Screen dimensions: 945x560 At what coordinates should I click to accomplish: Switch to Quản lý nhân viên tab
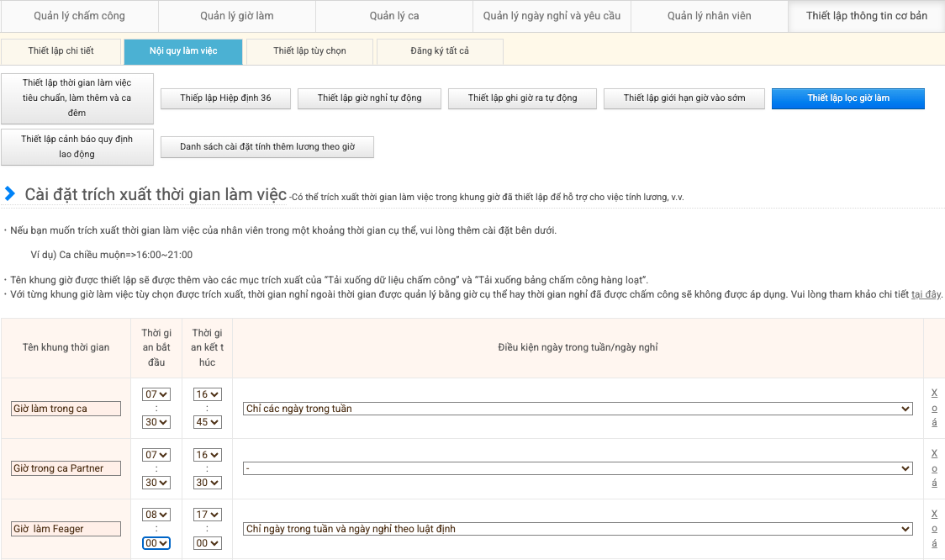click(709, 16)
